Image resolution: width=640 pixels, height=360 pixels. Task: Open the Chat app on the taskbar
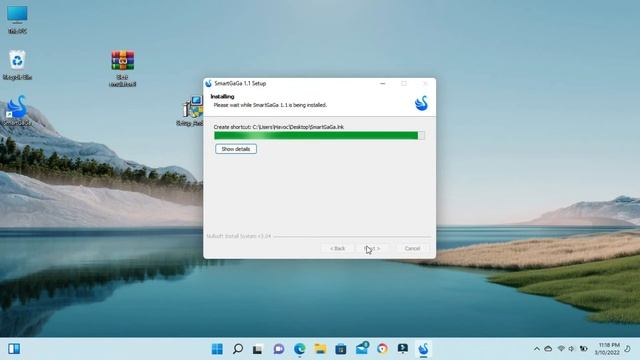tap(279, 349)
